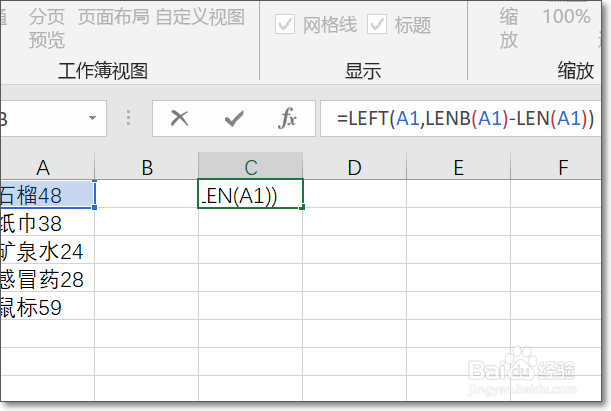Expand the Name Box dropdown arrow
Screen dimensions: 611x411
coord(92,119)
